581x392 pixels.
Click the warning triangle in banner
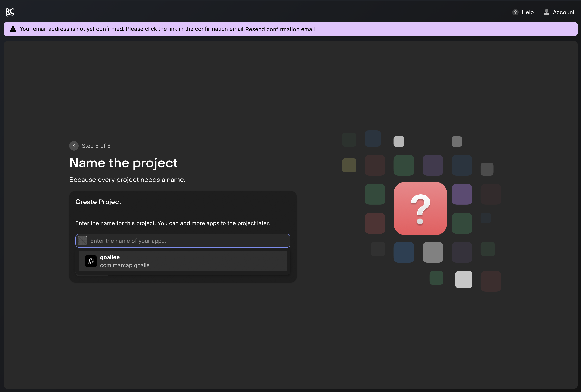click(x=13, y=29)
